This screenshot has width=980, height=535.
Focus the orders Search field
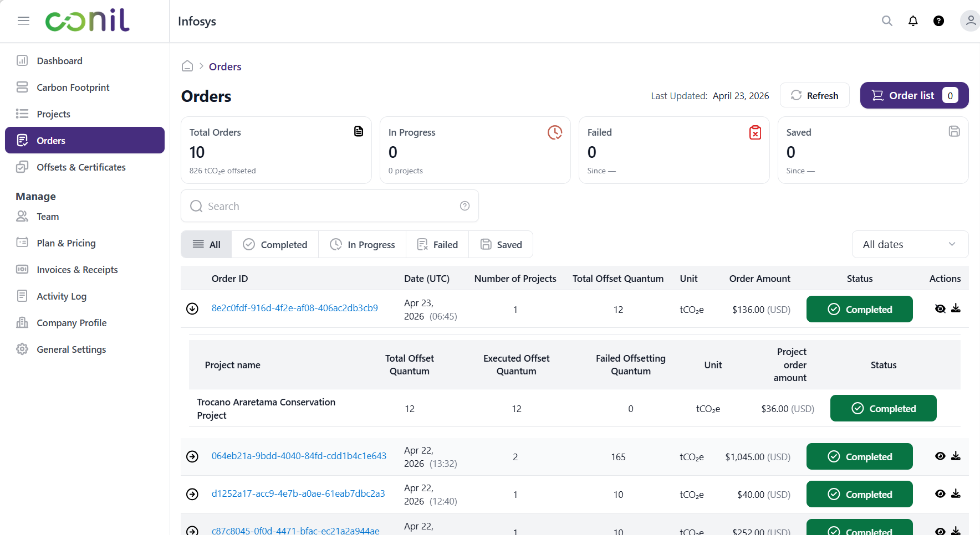(x=330, y=206)
